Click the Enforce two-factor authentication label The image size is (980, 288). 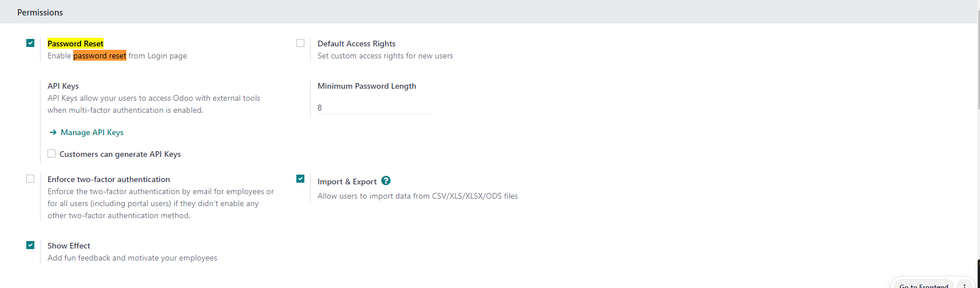pyautogui.click(x=109, y=179)
